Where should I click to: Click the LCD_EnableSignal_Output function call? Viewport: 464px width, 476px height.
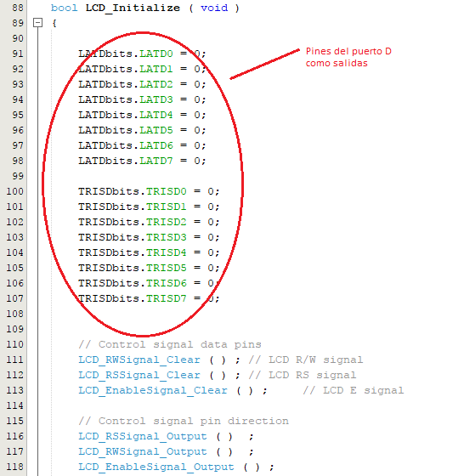tap(156, 467)
